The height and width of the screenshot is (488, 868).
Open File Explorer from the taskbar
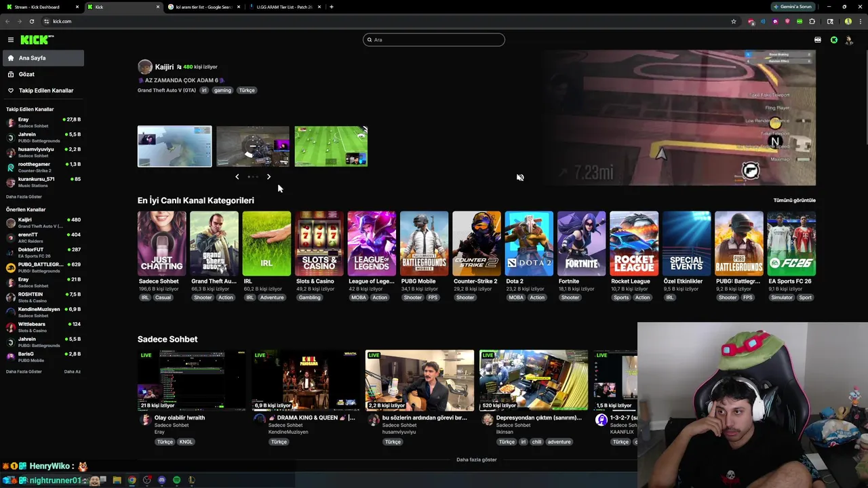pos(117,480)
